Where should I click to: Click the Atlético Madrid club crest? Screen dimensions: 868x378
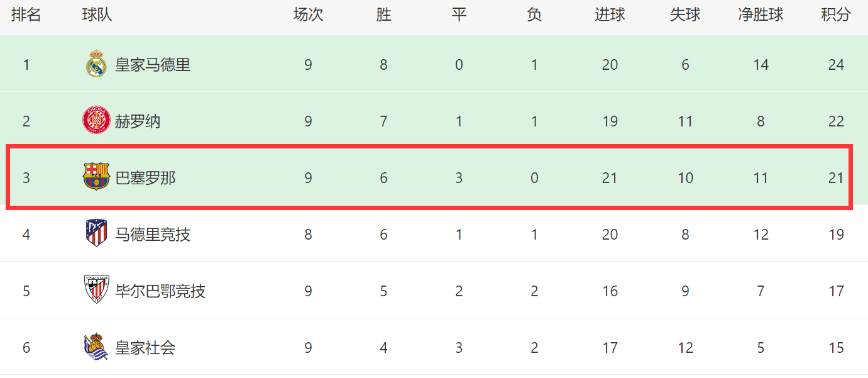tap(96, 233)
